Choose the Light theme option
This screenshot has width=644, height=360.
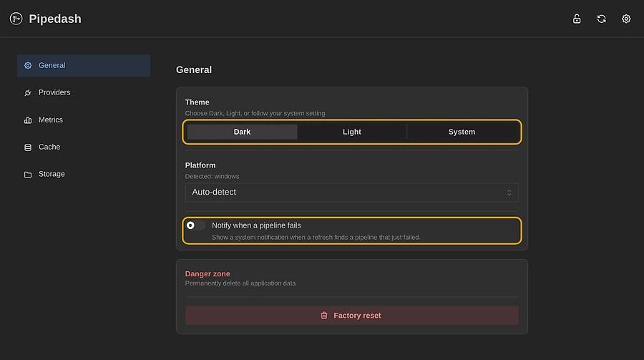[x=352, y=132]
